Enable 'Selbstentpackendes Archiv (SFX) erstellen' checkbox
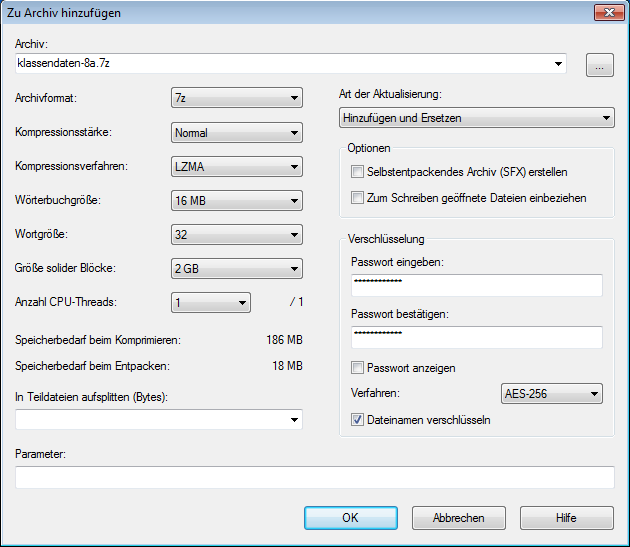This screenshot has height=547, width=630. (358, 173)
